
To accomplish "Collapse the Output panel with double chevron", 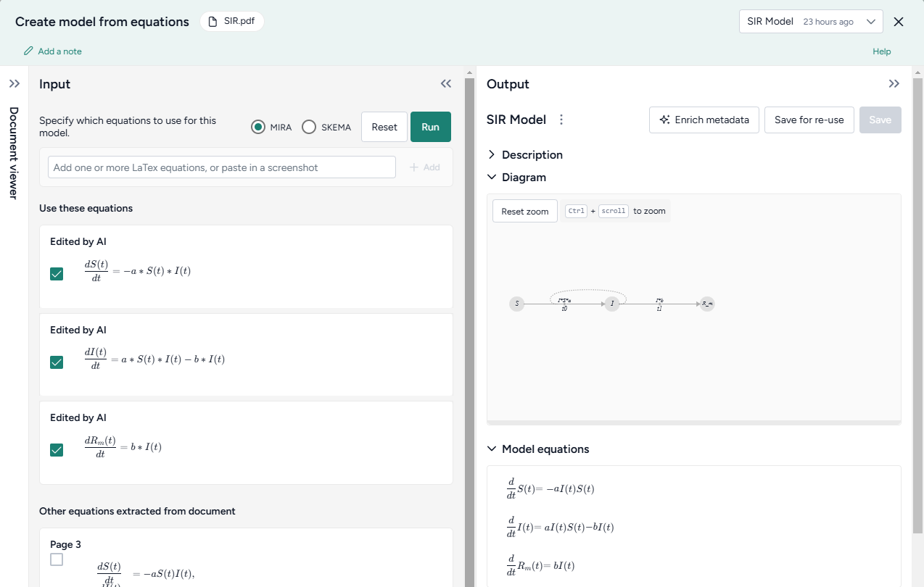I will click(894, 84).
